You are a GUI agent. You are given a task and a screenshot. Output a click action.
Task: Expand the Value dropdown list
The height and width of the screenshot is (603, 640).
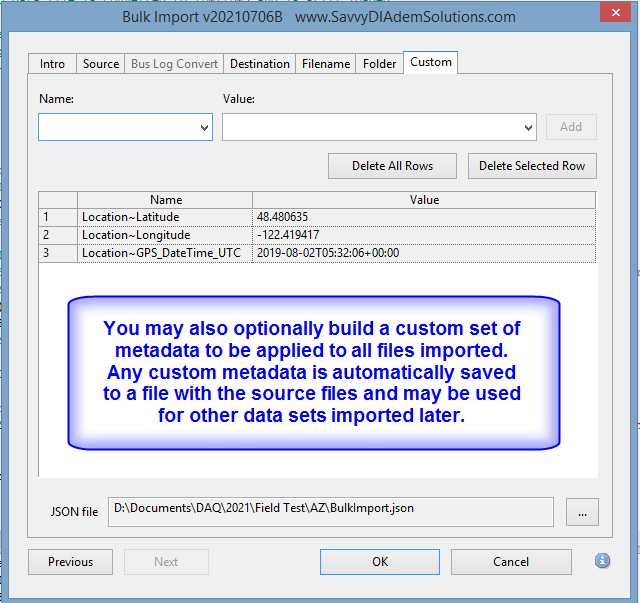pos(529,128)
